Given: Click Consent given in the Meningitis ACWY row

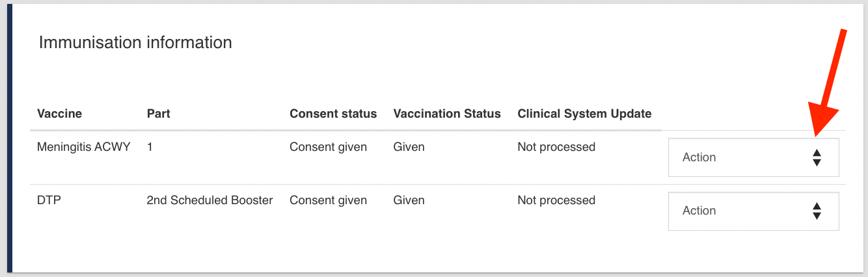Looking at the screenshot, I should pyautogui.click(x=328, y=147).
